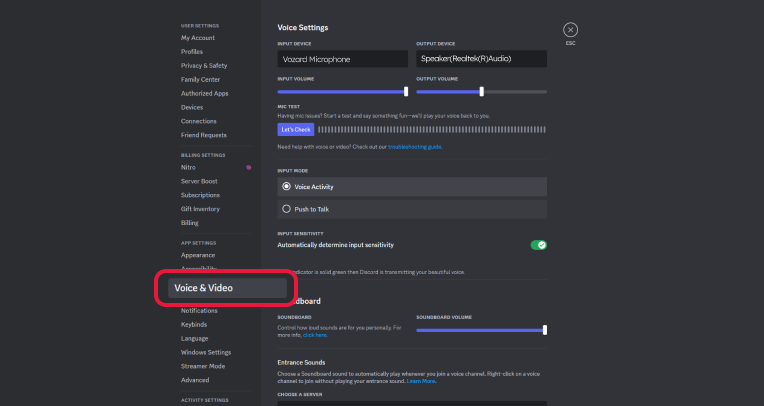Click the Let's Check mic test button
Viewport: 764px width, 406px height.
pos(296,130)
